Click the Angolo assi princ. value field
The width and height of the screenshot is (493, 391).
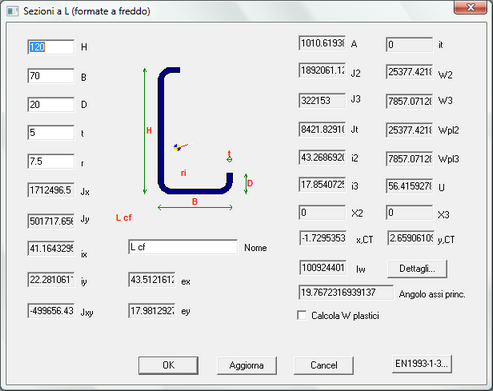click(346, 293)
